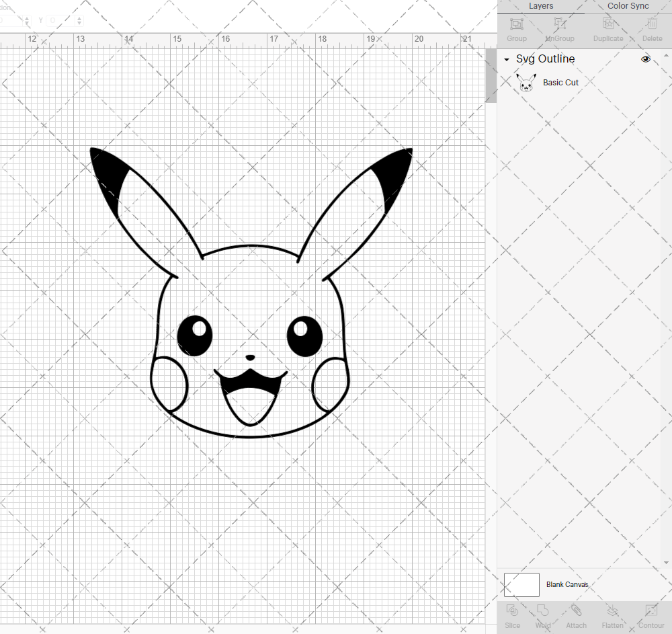Select the 'Blank Canvas' label
Viewport: 672px width, 634px height.
pyautogui.click(x=567, y=584)
